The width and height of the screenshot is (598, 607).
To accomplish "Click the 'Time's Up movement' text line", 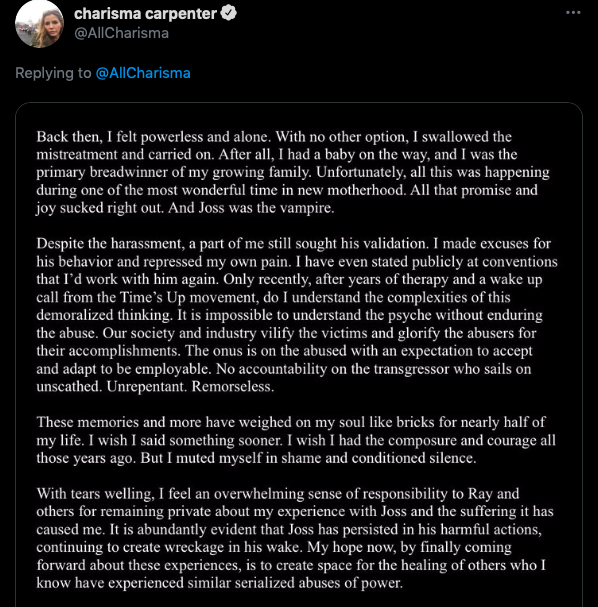I will click(273, 297).
